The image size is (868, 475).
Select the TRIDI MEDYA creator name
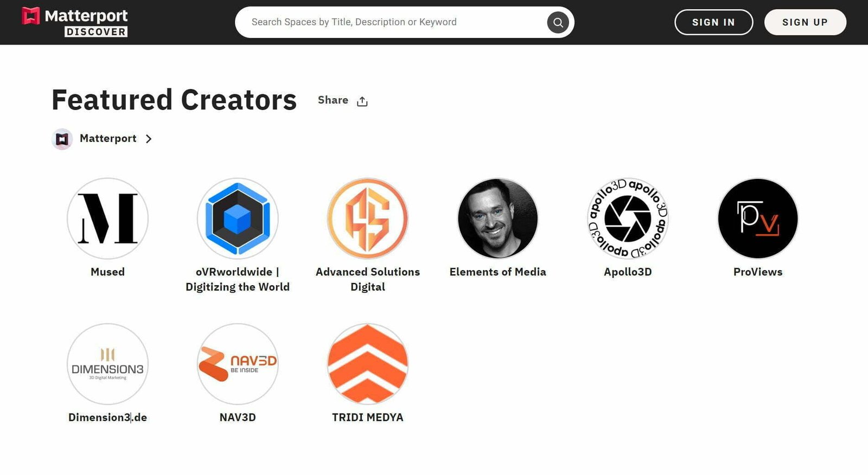coord(368,417)
